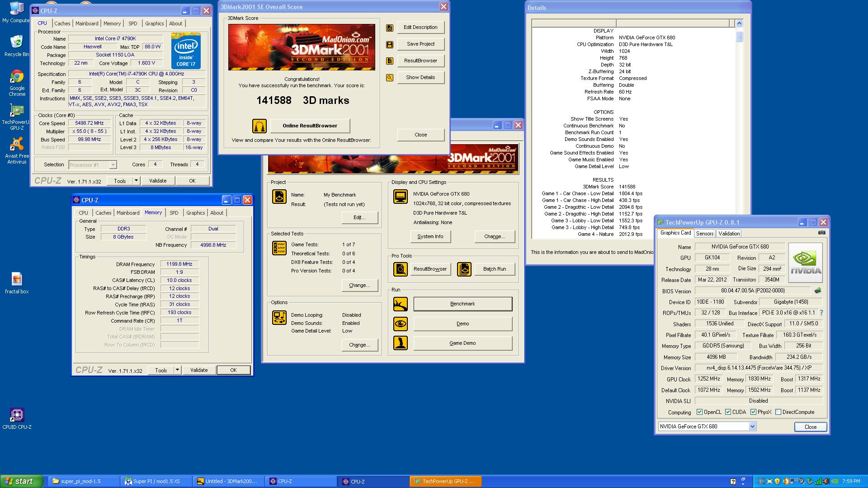The width and height of the screenshot is (868, 488).
Task: Switch to the Validation tab in GPU-Z
Action: click(729, 234)
